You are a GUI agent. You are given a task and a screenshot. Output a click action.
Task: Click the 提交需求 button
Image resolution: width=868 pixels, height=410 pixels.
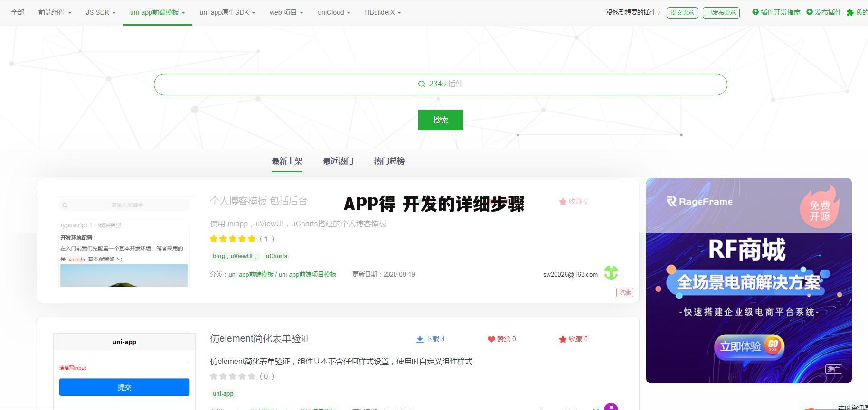(682, 13)
